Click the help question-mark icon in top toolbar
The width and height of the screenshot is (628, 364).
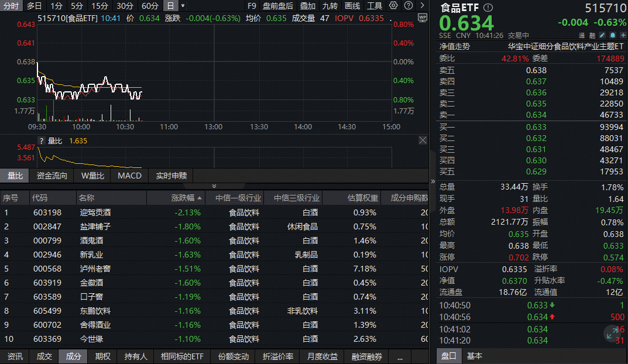tap(409, 5)
